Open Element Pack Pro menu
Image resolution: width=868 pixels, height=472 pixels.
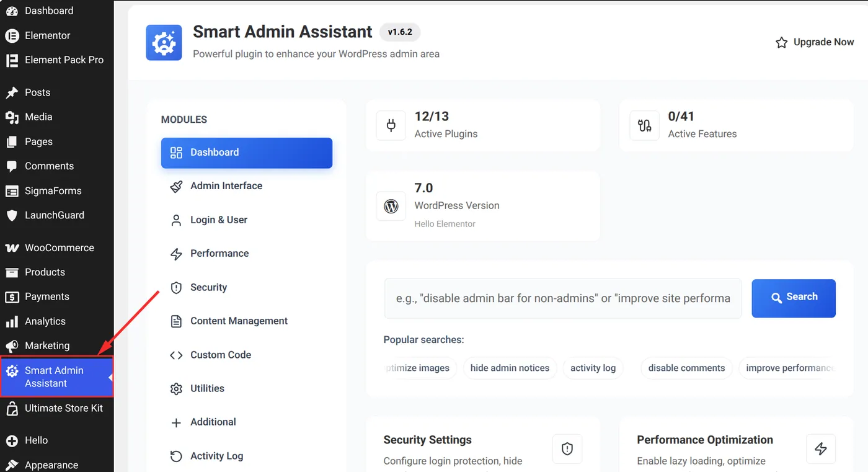pos(64,60)
